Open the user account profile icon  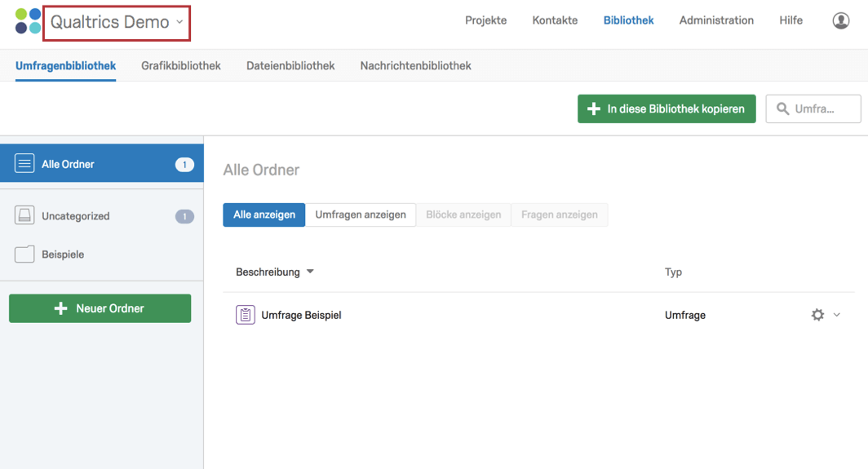point(841,20)
